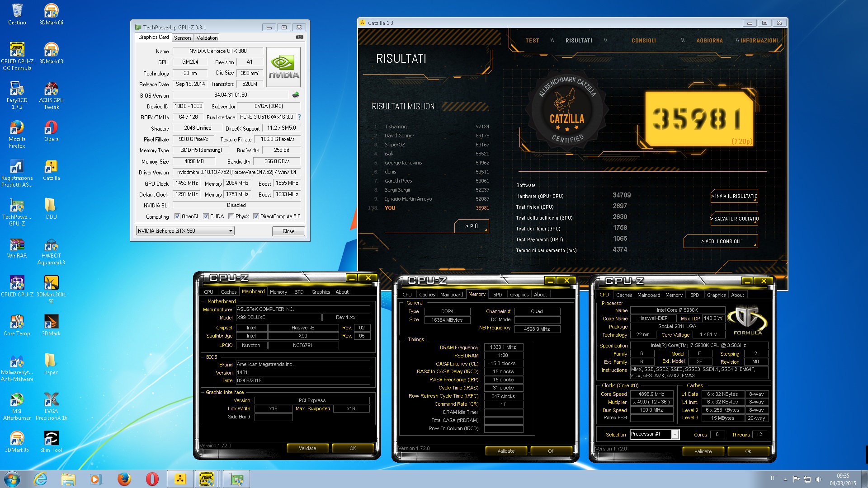
Task: Click Validate in the Mainboard CPU-Z window
Action: [307, 448]
